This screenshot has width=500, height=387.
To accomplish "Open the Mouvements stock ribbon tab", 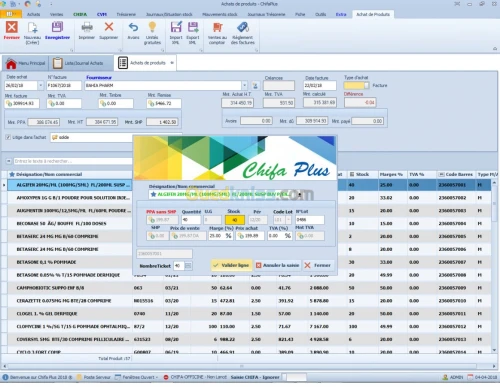I will 220,14.
